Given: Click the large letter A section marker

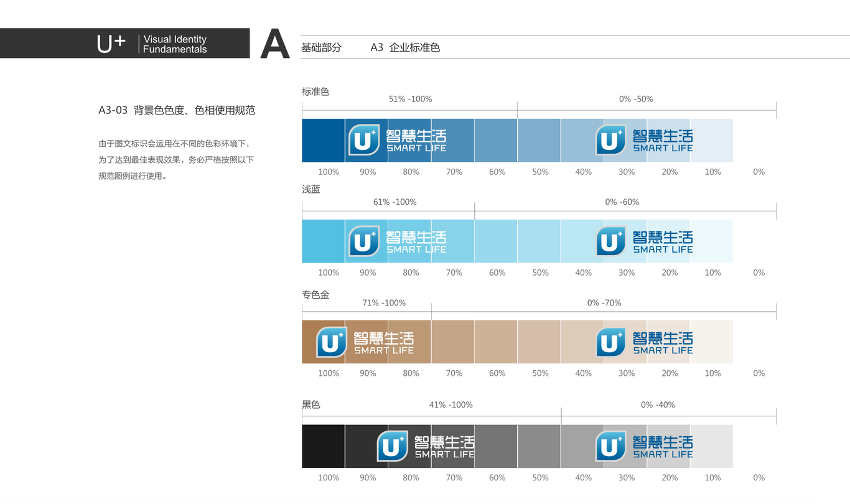Looking at the screenshot, I should 275,44.
